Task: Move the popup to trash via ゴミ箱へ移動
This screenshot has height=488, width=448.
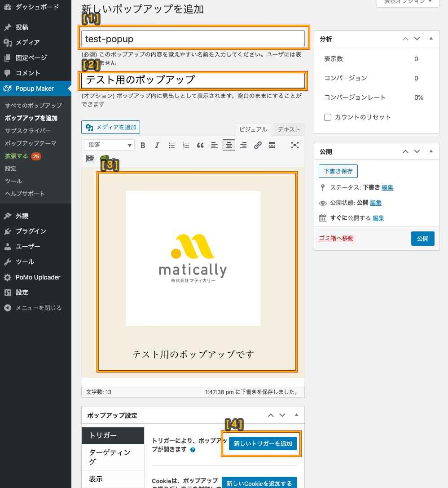Action: pyautogui.click(x=336, y=239)
